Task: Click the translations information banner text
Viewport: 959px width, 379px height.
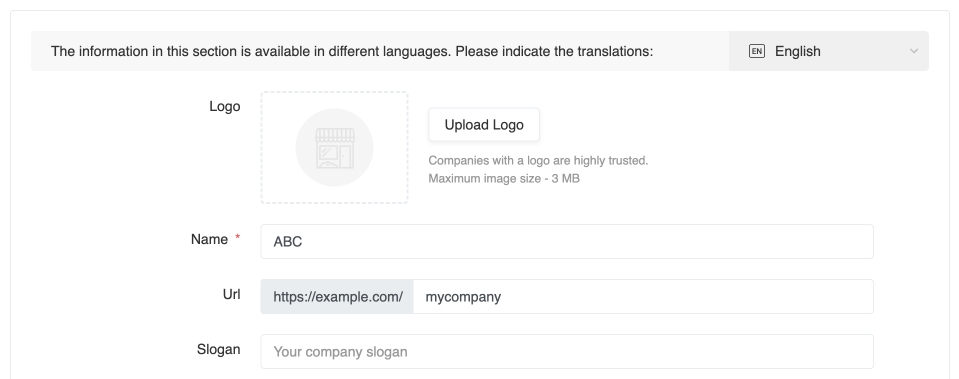Action: tap(352, 51)
